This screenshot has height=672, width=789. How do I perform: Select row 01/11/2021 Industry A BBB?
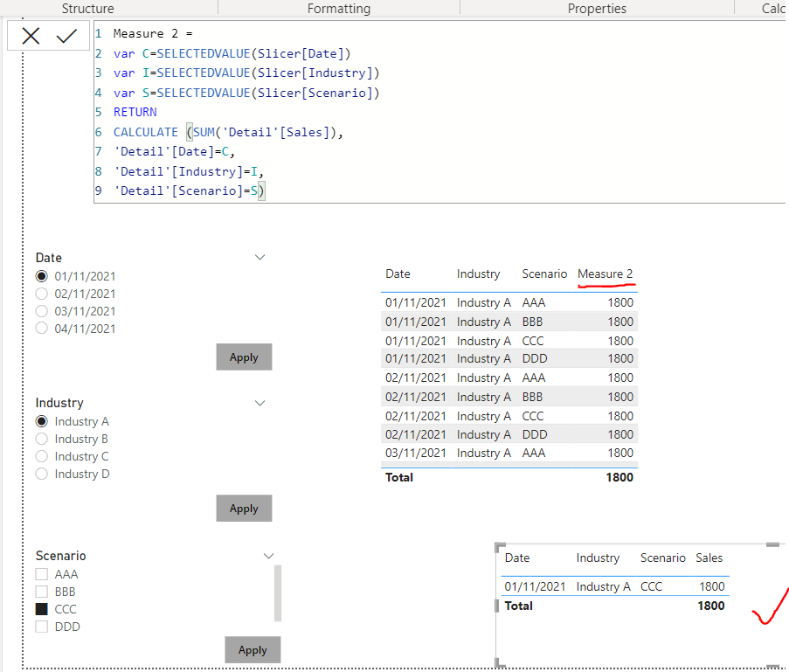pos(509,322)
